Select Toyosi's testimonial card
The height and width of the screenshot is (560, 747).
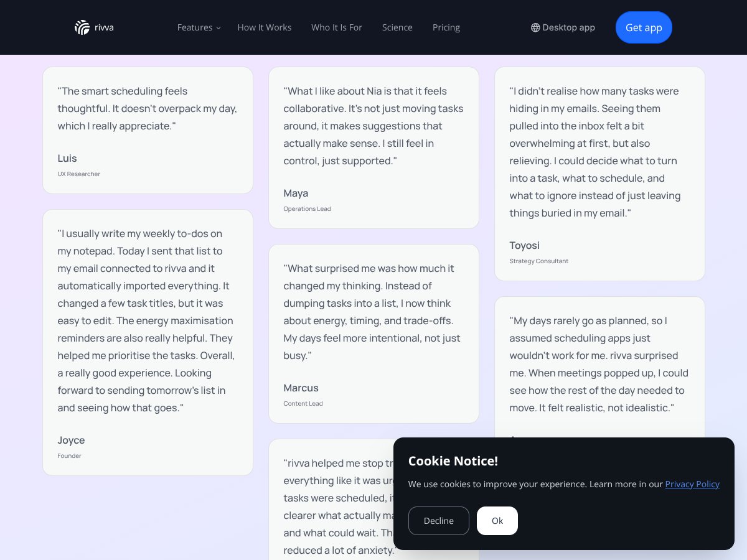599,174
